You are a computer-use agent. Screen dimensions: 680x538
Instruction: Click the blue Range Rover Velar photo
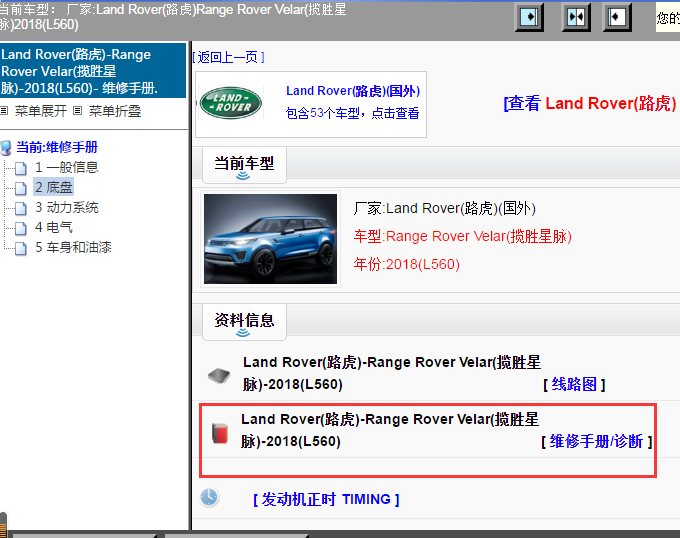270,239
